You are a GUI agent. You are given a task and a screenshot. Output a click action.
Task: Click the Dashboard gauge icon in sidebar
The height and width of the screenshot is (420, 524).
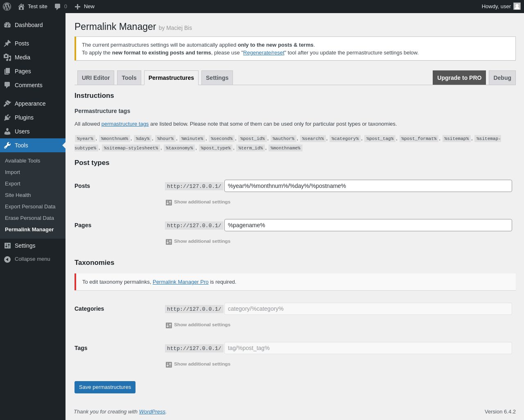click(x=7, y=25)
